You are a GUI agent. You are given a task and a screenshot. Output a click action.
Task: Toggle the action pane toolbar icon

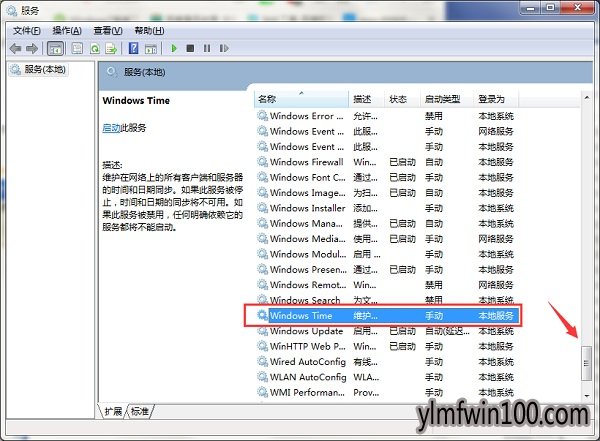pos(151,49)
